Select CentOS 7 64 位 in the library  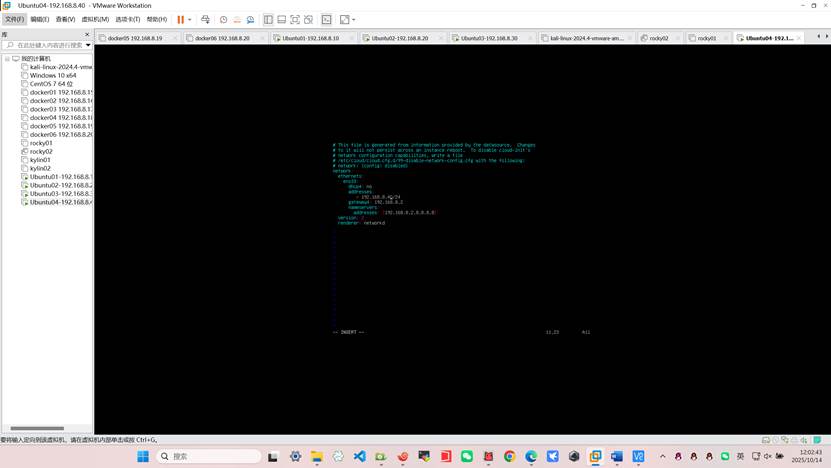pos(47,84)
